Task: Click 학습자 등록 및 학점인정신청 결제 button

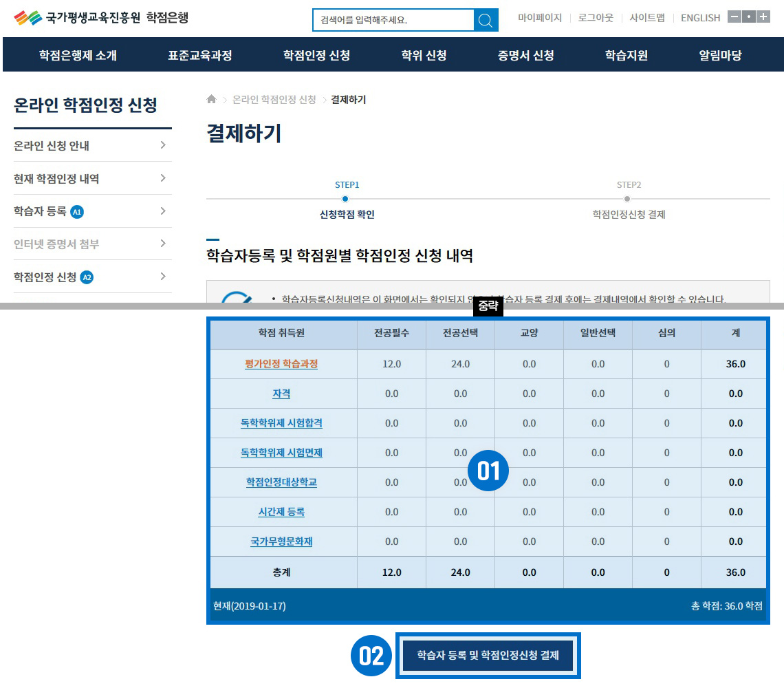Action: (488, 656)
